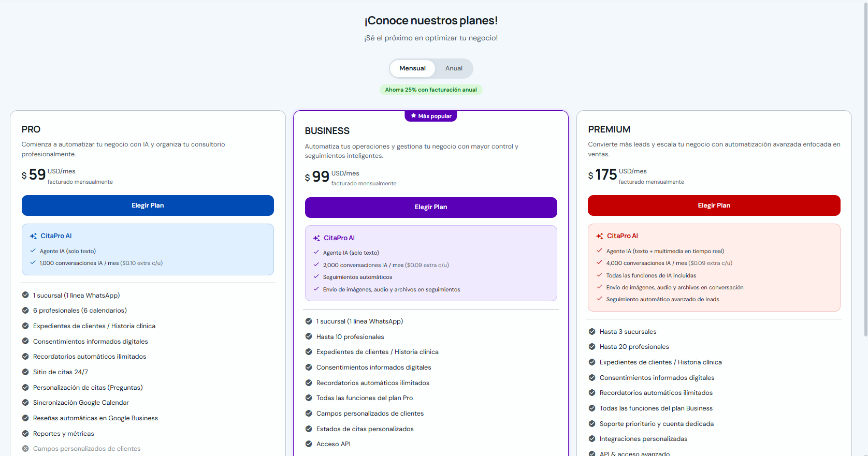
Task: Switch billing to Mensual
Action: [412, 68]
